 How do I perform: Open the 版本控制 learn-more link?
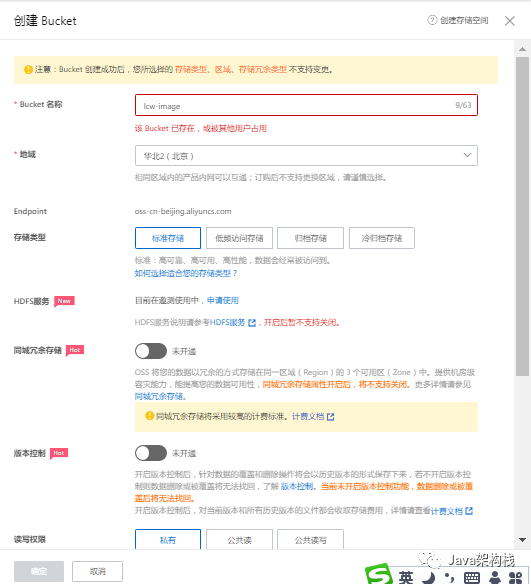297,486
